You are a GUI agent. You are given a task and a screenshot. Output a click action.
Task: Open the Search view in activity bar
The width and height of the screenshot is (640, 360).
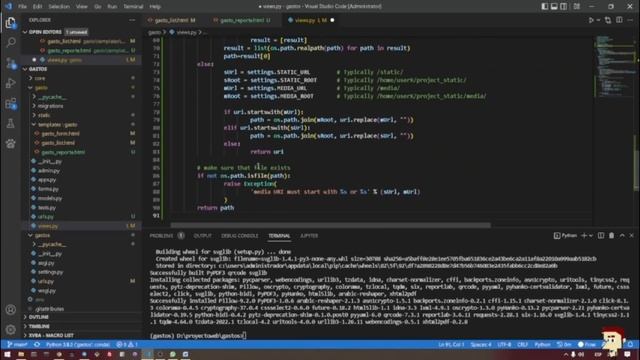[11, 42]
